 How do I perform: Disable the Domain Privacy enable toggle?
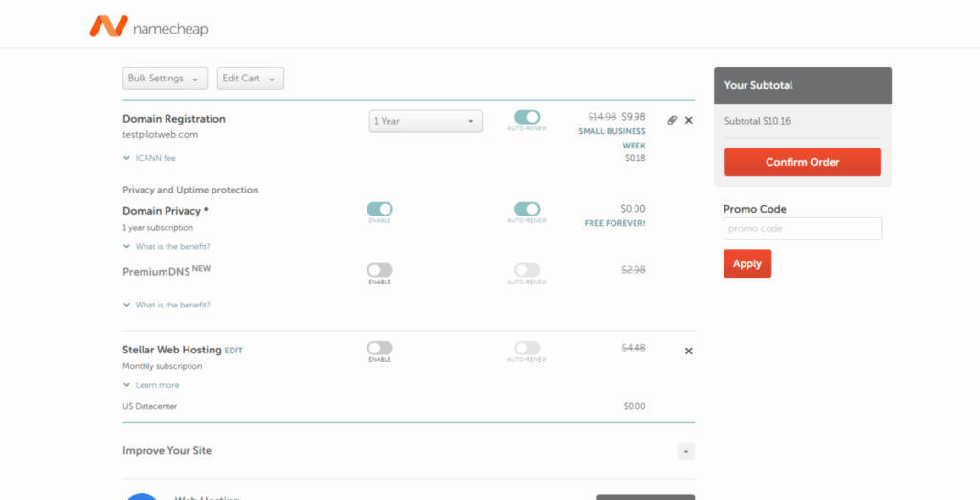(380, 209)
